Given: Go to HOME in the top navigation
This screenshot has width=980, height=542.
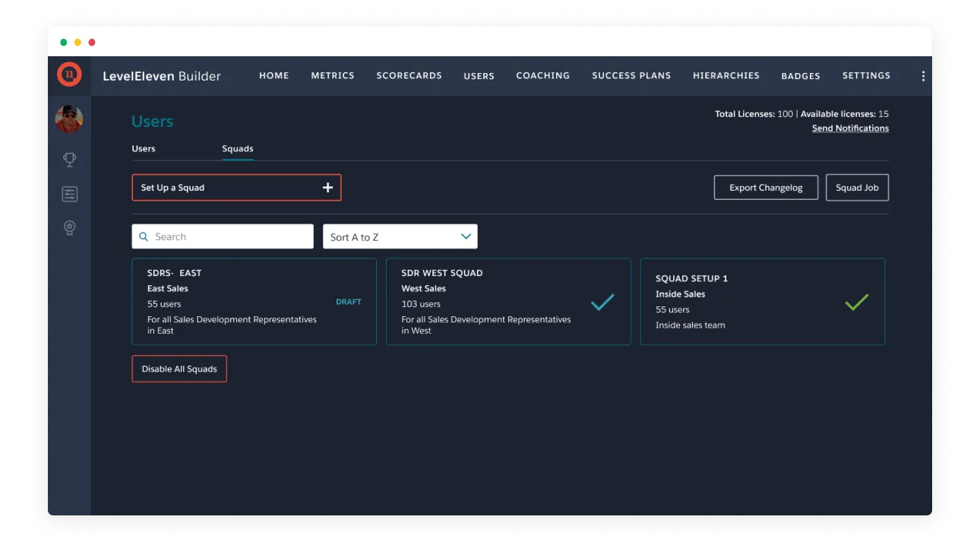Looking at the screenshot, I should [274, 76].
